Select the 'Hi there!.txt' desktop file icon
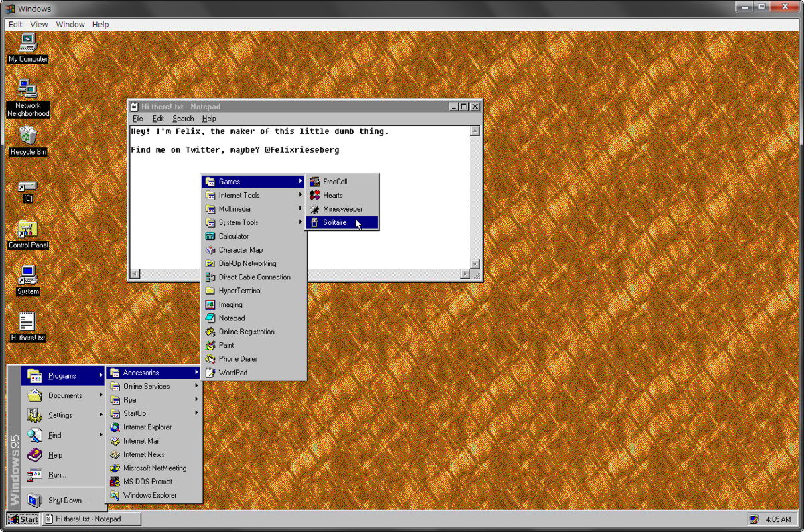This screenshot has width=804, height=532. pos(27,327)
